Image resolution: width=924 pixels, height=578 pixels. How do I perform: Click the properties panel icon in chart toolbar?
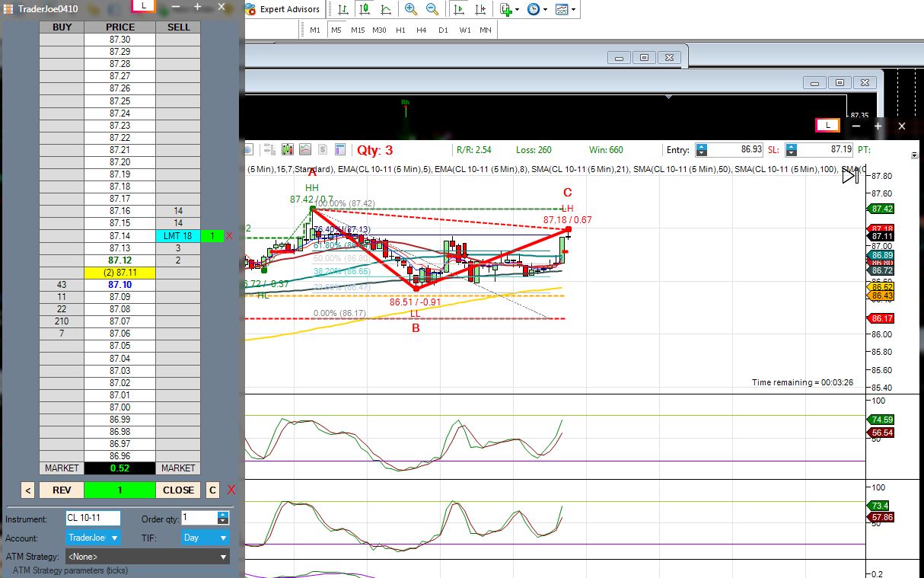point(340,149)
